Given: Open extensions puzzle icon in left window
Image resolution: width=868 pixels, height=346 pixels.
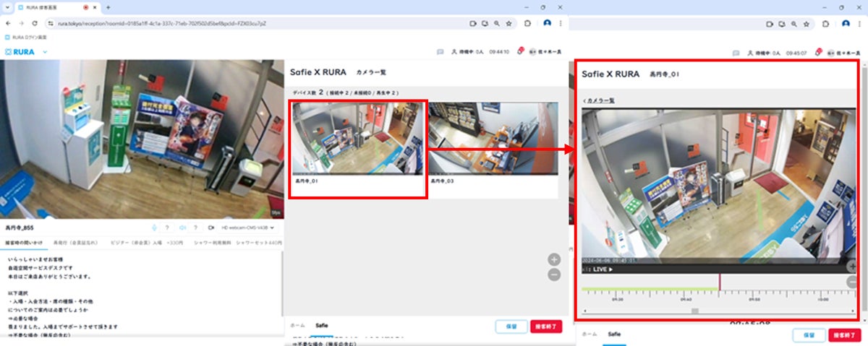Looking at the screenshot, I should [x=527, y=23].
